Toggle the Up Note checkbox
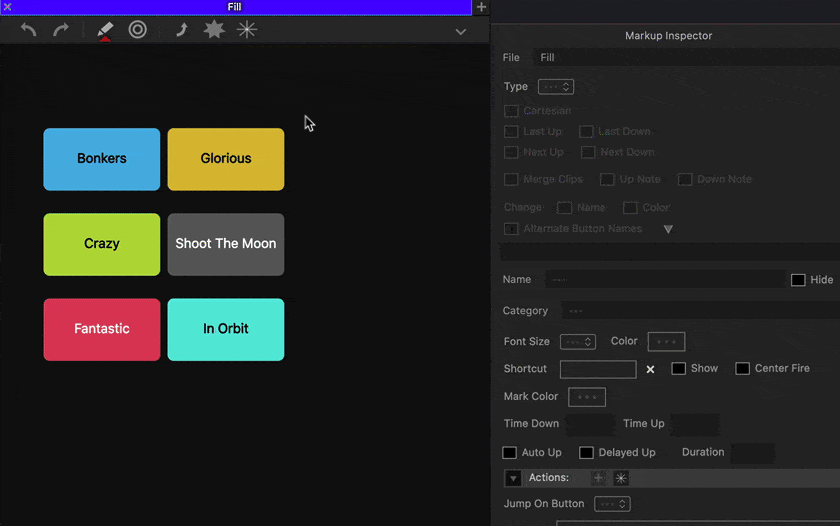Image resolution: width=840 pixels, height=526 pixels. click(608, 179)
